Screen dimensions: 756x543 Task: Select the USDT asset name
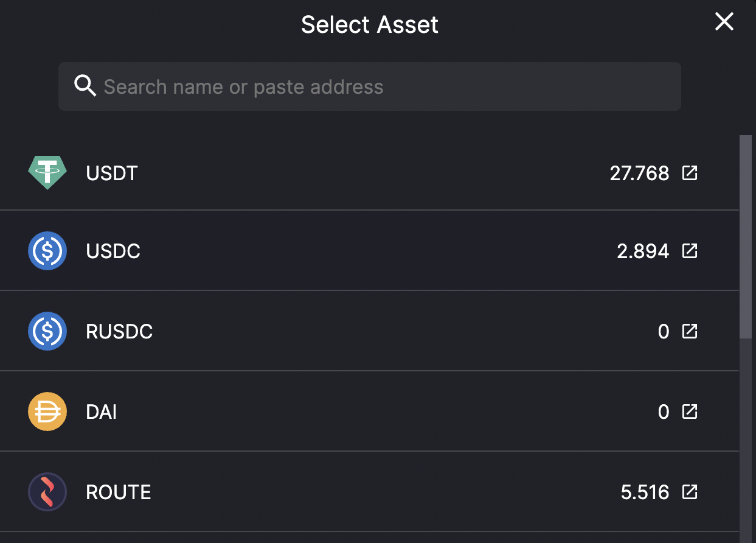click(x=112, y=173)
